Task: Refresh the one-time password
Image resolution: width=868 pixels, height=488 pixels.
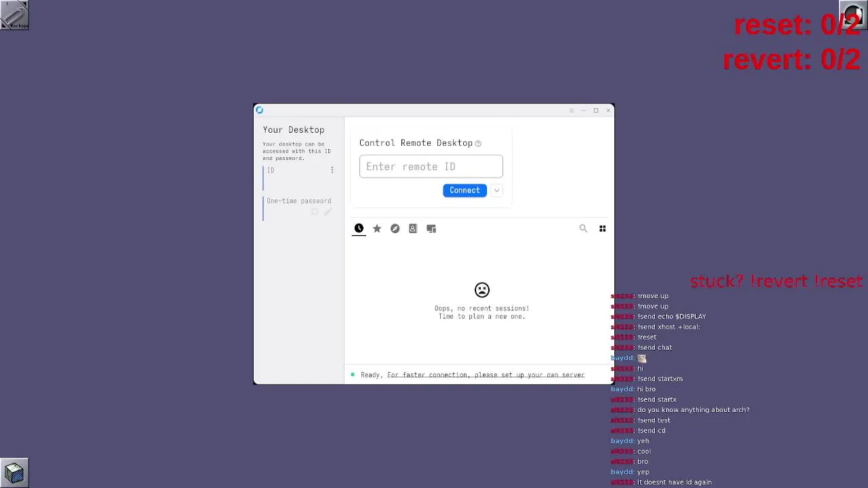Action: [x=315, y=212]
